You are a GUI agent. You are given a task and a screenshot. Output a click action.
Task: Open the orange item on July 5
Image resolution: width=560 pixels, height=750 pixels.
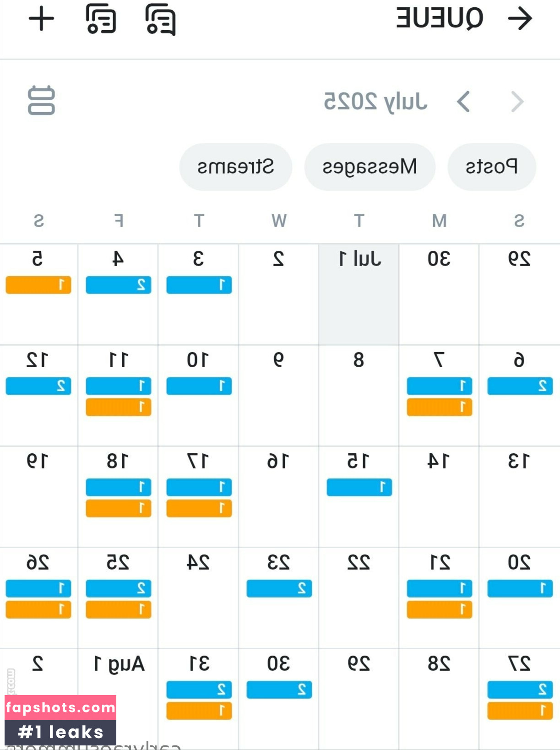(x=38, y=285)
